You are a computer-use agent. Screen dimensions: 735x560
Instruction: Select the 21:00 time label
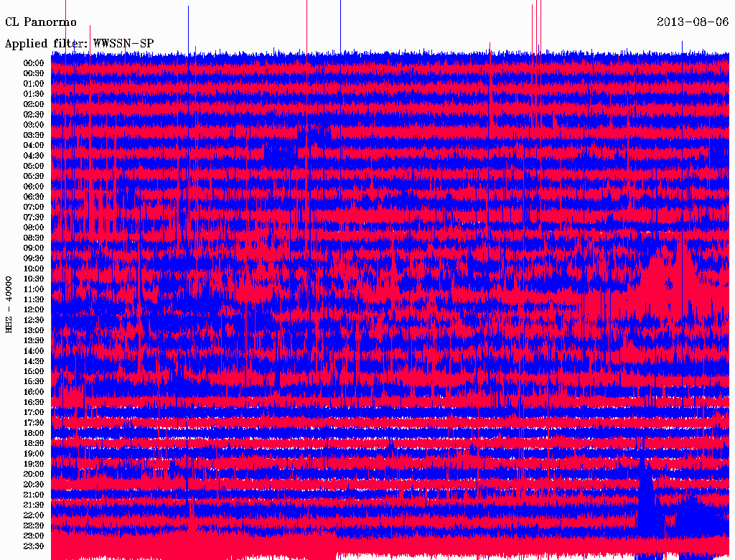coord(34,495)
